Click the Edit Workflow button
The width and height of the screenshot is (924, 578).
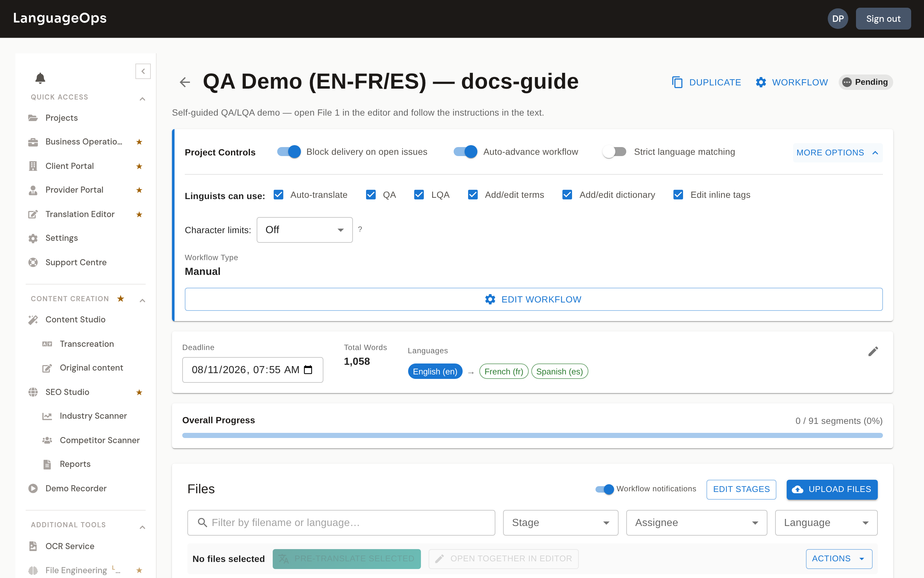tap(534, 299)
